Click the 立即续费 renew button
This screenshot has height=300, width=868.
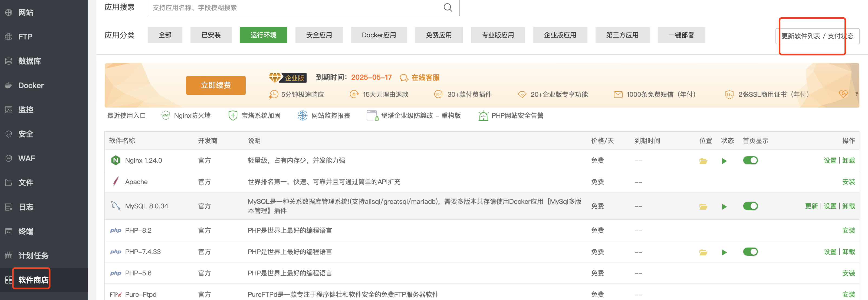216,85
